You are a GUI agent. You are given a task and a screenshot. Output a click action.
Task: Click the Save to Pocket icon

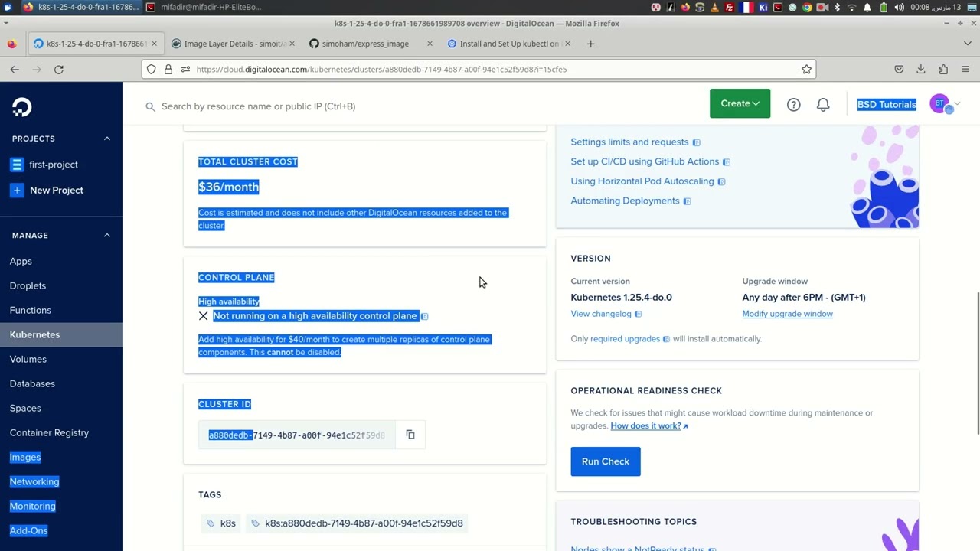(x=899, y=69)
